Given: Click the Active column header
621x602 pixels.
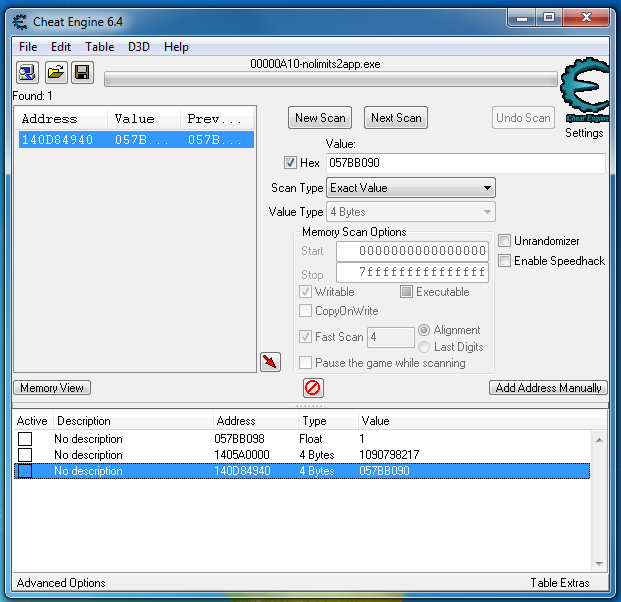Looking at the screenshot, I should (32, 421).
